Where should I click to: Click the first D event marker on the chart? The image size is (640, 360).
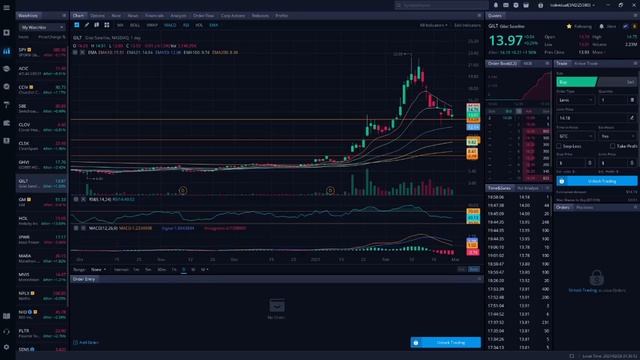pyautogui.click(x=183, y=190)
